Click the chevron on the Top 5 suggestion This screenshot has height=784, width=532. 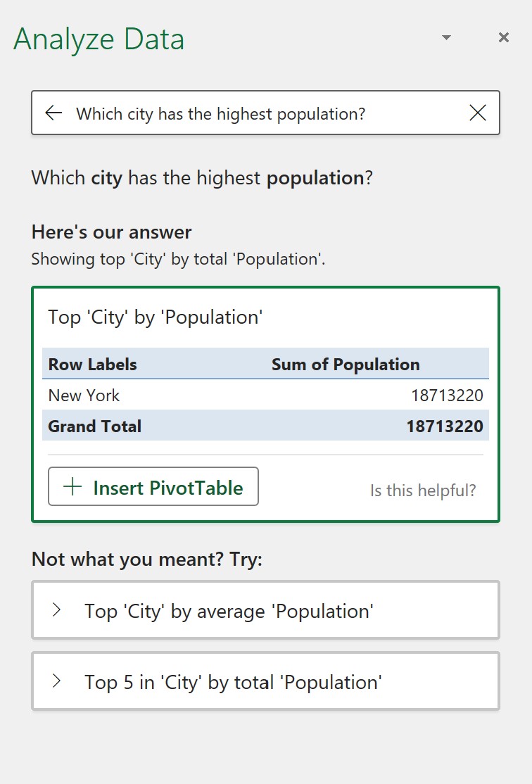click(57, 681)
